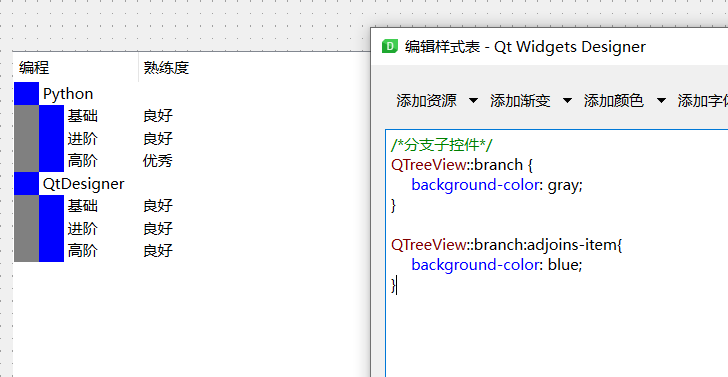Click 良好 in the QtDesigner 进阶 row

pos(158,228)
